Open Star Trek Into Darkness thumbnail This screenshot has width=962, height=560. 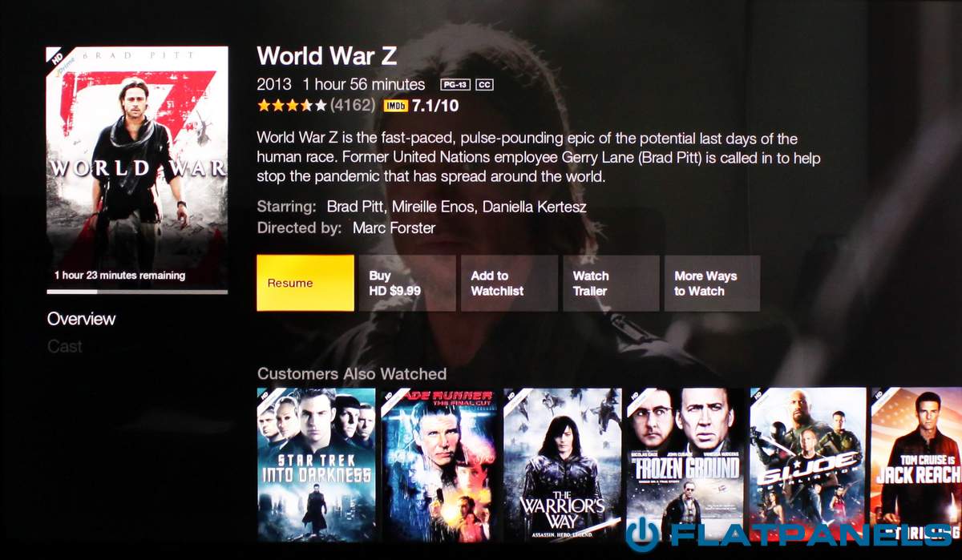[316, 465]
